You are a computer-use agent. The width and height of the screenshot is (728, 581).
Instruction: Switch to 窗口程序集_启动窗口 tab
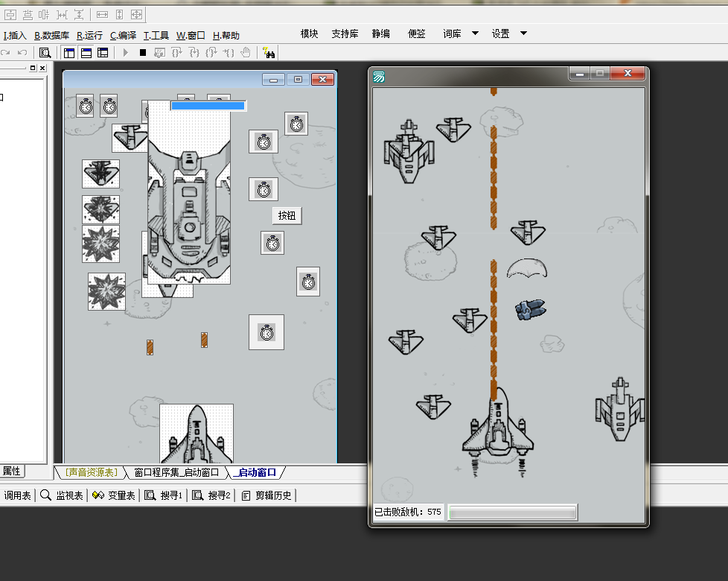point(176,472)
